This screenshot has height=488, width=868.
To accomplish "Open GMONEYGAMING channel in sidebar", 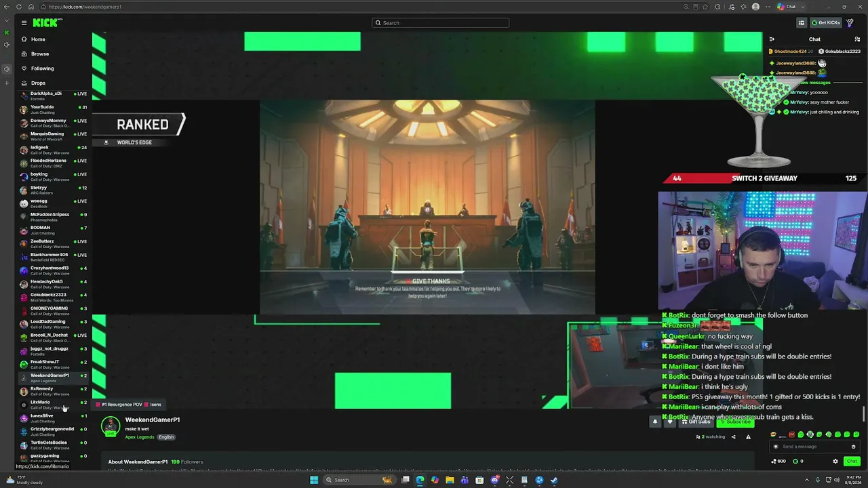I will (x=53, y=310).
